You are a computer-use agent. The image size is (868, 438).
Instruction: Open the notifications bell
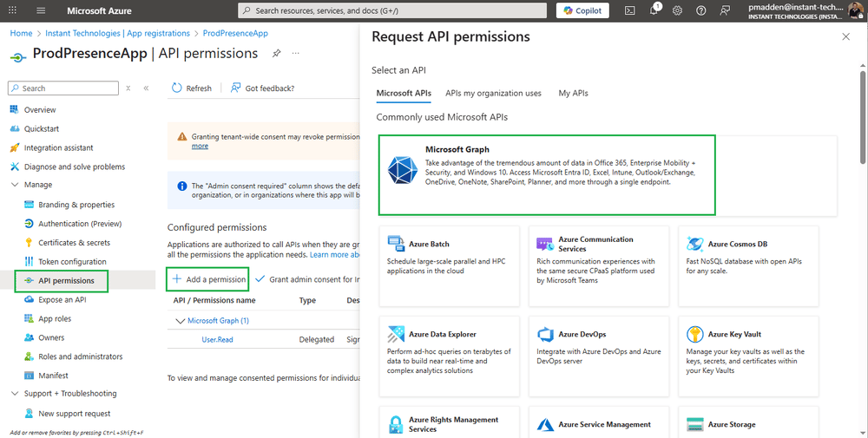tap(654, 10)
